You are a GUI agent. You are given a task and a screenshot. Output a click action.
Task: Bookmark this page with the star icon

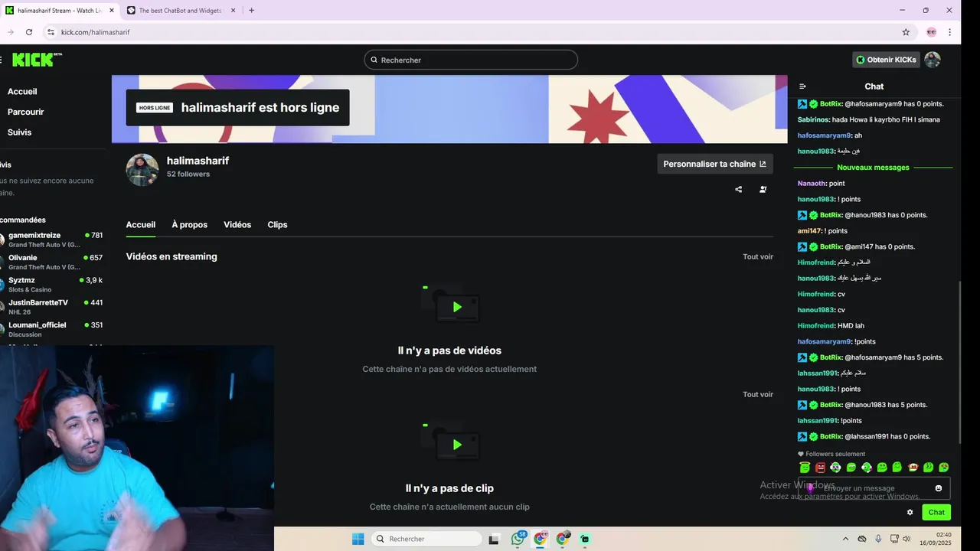tap(906, 32)
